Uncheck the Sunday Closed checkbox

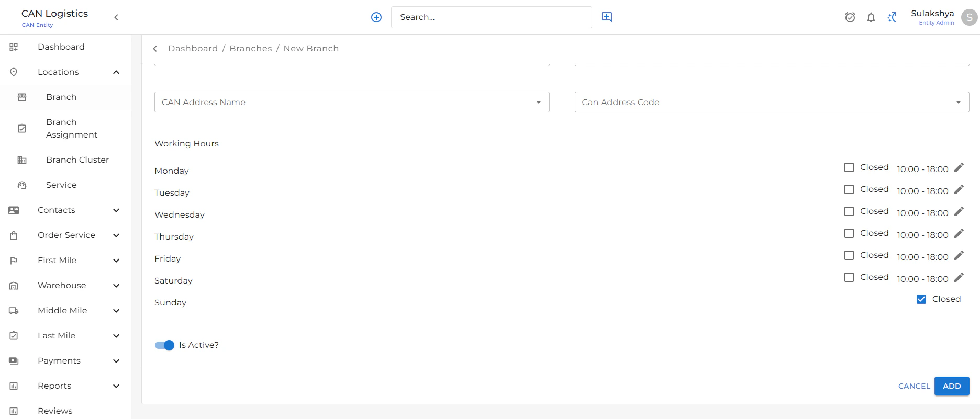[x=921, y=299]
